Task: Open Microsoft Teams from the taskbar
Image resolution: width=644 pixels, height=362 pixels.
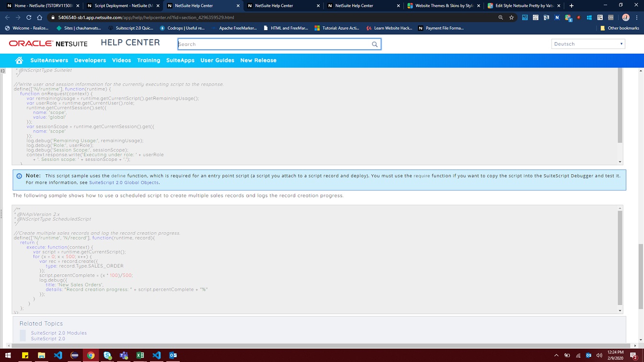Action: (124, 355)
